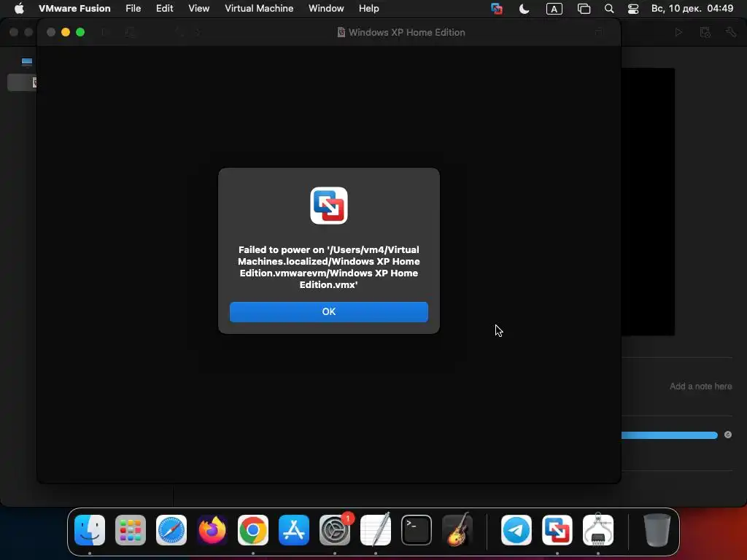Click the black VM preview thumbnail in the Library window
The height and width of the screenshot is (560, 747).
648,202
